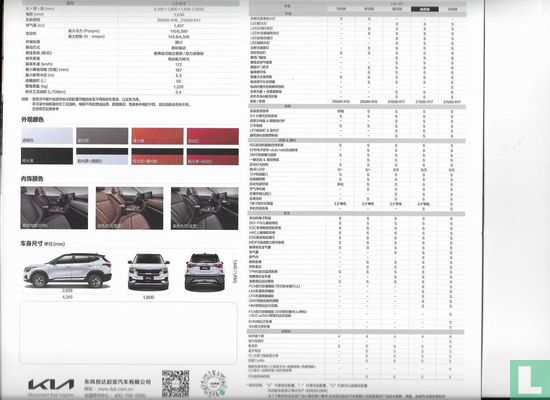Click the front-view car image
This screenshot has height=400, width=550.
[148, 272]
